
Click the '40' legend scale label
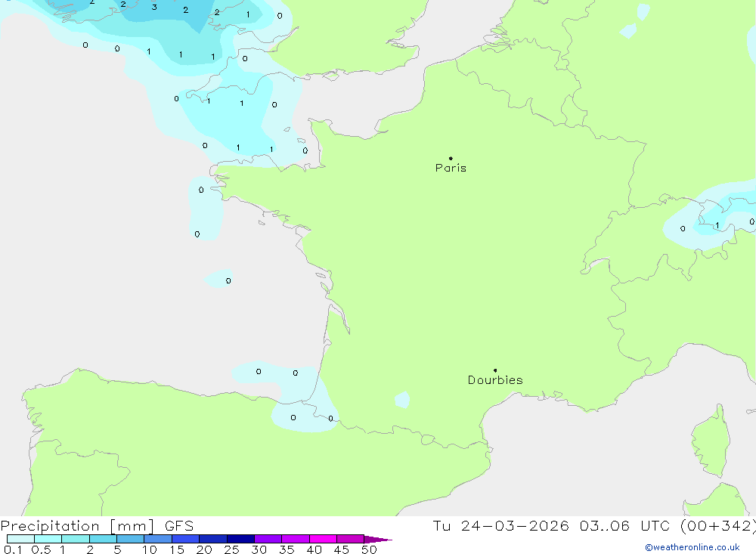click(x=314, y=549)
